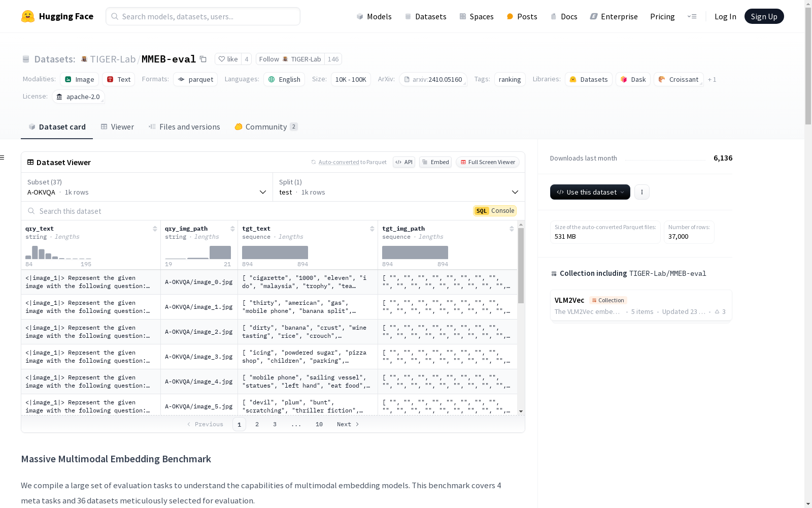The image size is (812, 508).
Task: Open Docs
Action: click(x=564, y=16)
